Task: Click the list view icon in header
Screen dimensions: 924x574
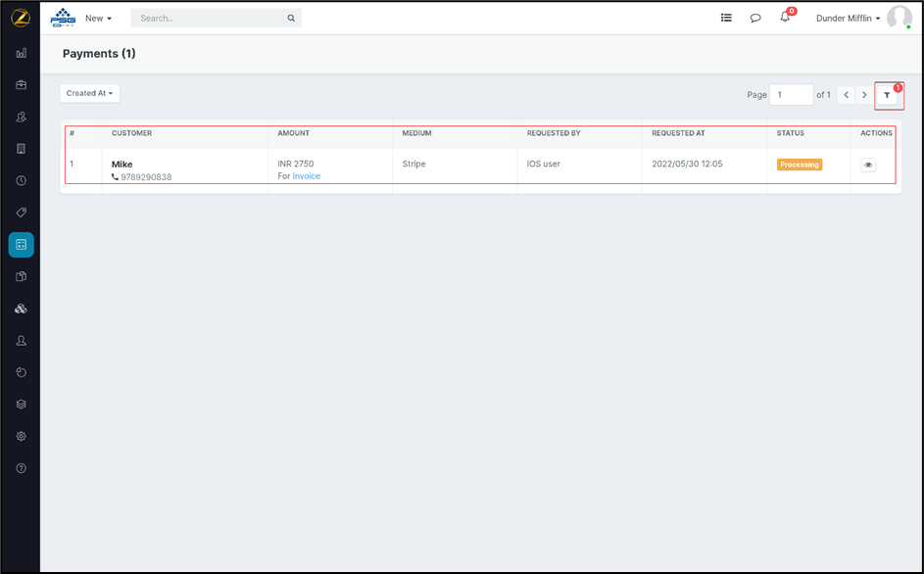Action: (x=726, y=18)
